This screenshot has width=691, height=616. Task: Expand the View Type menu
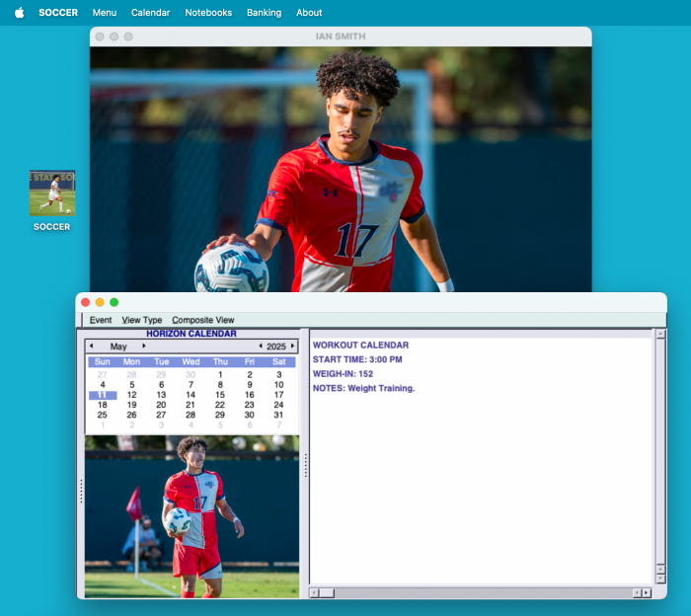[x=142, y=320]
